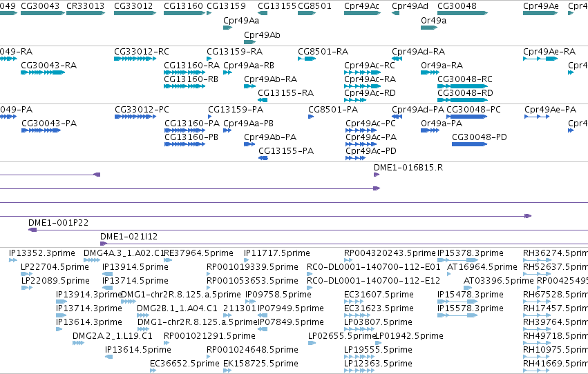Select the CG30043 gene arrow
The height and width of the screenshot is (374, 588).
click(x=43, y=13)
